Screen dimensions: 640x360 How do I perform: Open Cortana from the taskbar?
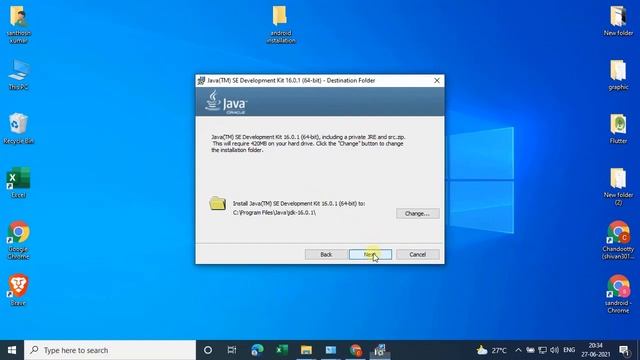pyautogui.click(x=208, y=350)
